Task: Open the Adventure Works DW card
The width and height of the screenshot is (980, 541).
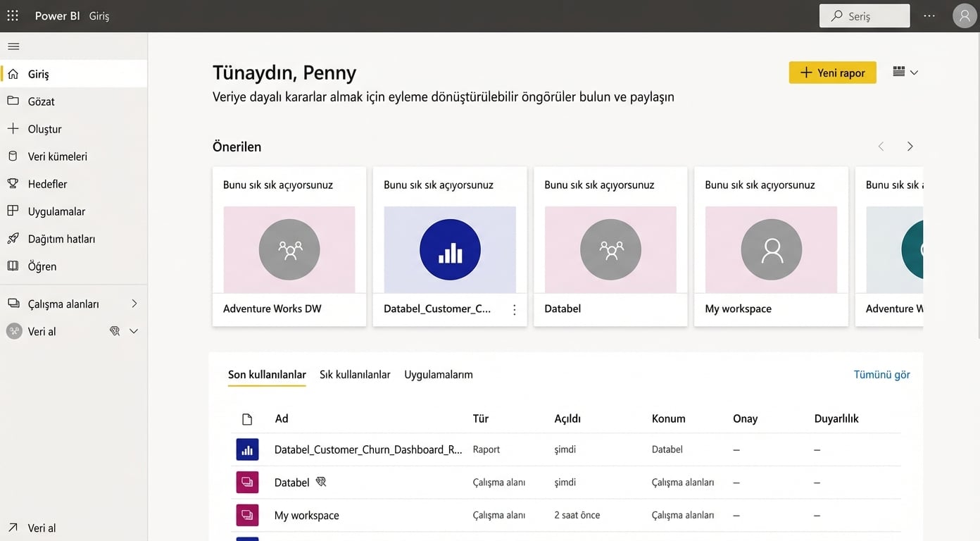Action: [x=289, y=247]
